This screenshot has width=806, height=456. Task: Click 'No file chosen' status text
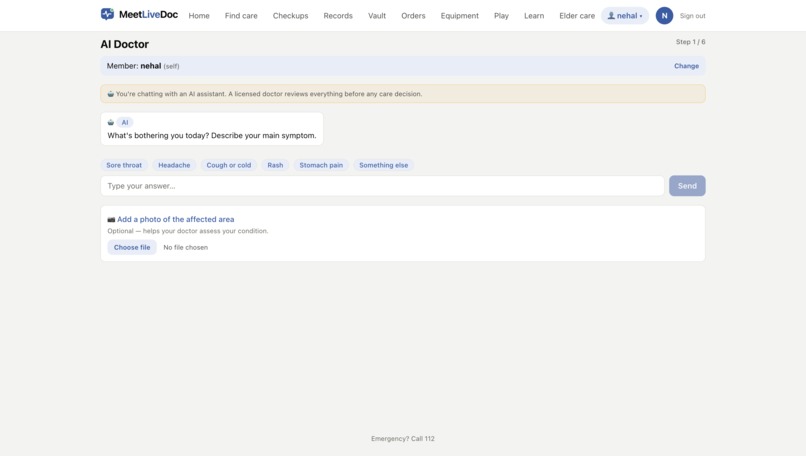tap(186, 247)
